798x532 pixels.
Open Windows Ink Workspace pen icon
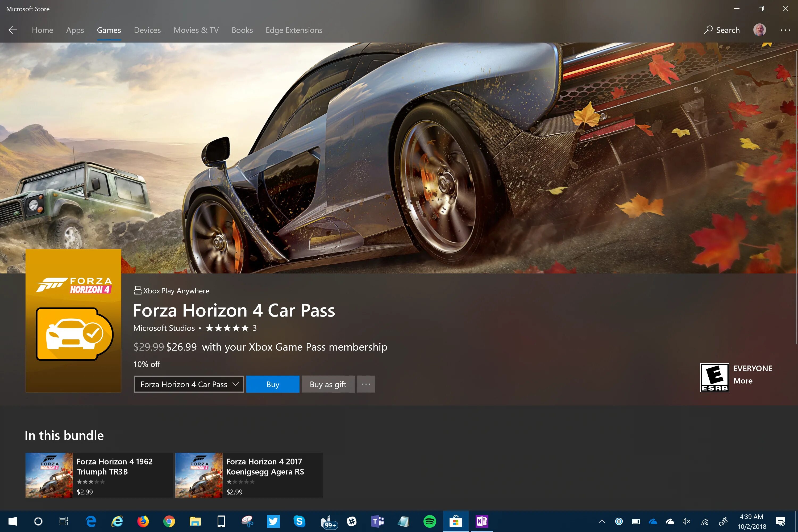coord(723,521)
